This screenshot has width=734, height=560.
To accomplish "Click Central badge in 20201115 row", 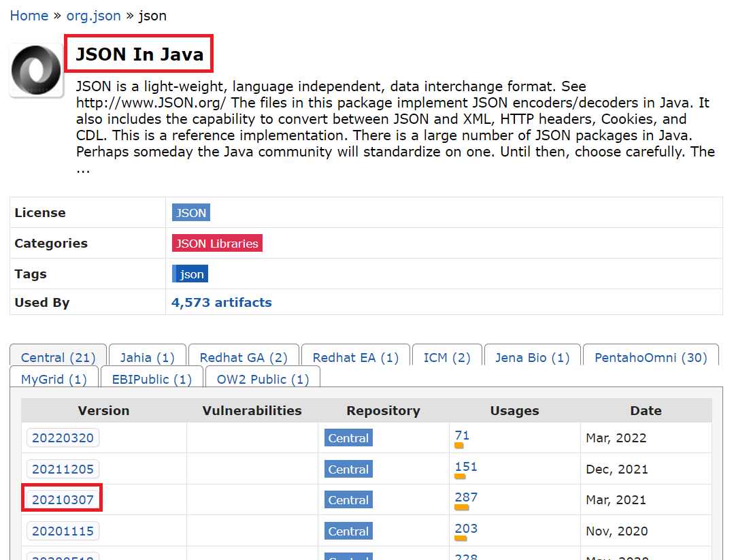I will click(349, 531).
